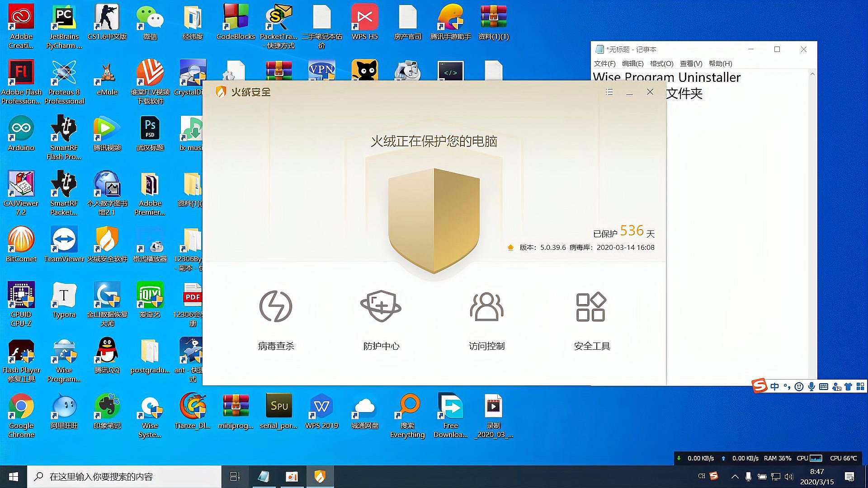Select 爱奇艺 desktop icon
This screenshot has height=488, width=868.
coord(150,300)
